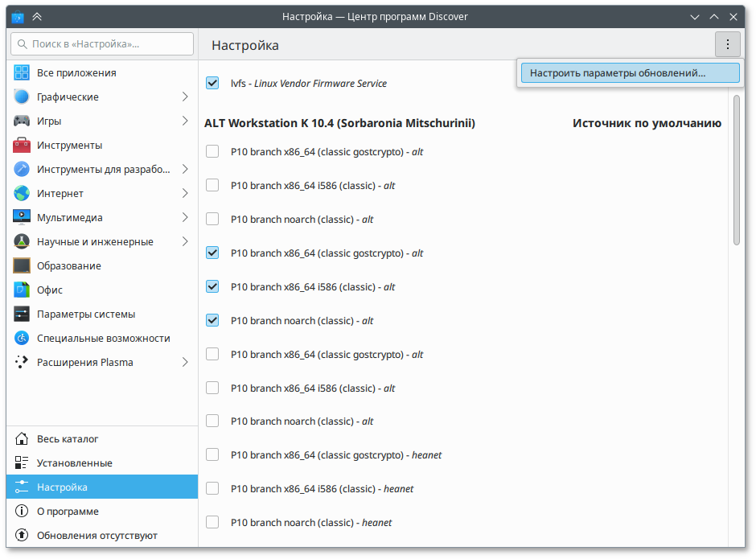This screenshot has height=559, width=756.
Task: Select the Multimedia category icon
Action: tap(22, 218)
